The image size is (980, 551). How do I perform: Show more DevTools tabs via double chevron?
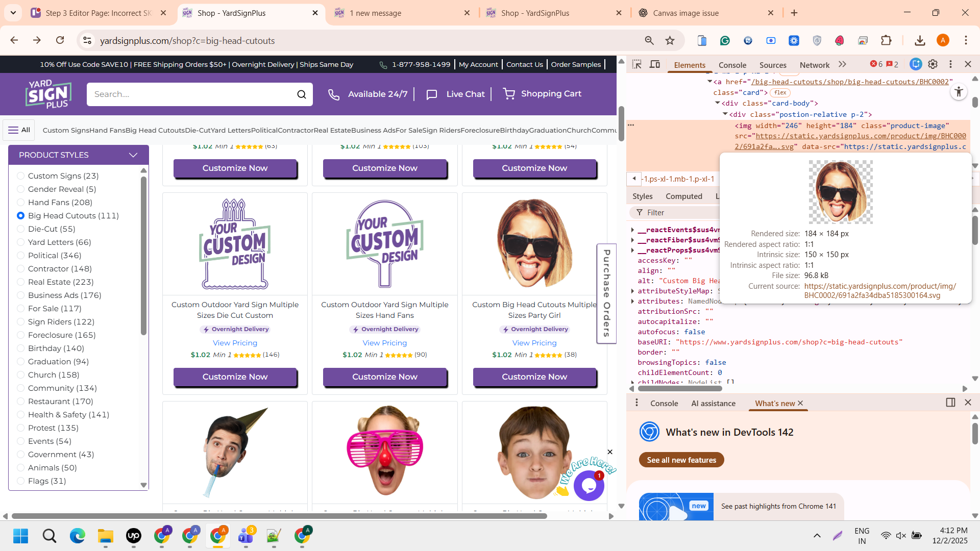click(x=842, y=64)
